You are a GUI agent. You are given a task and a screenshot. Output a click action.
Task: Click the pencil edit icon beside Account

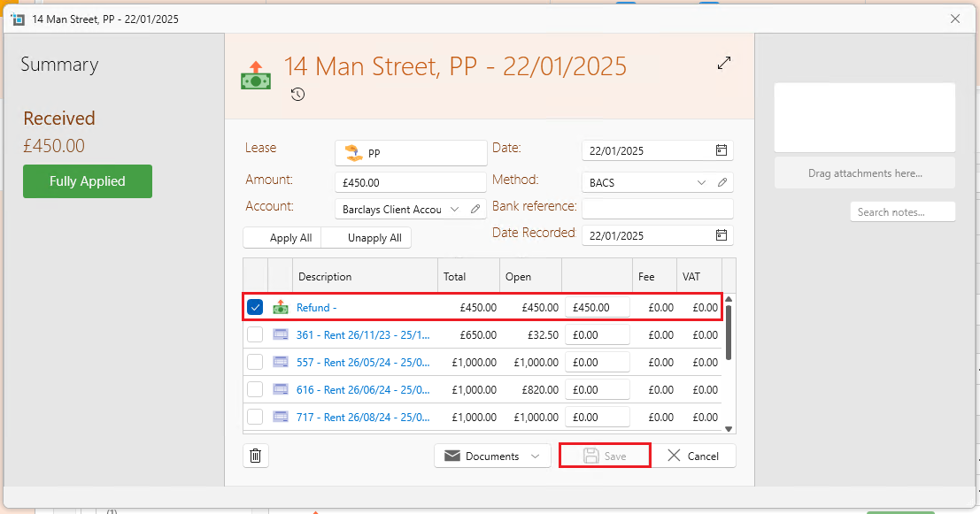point(475,209)
